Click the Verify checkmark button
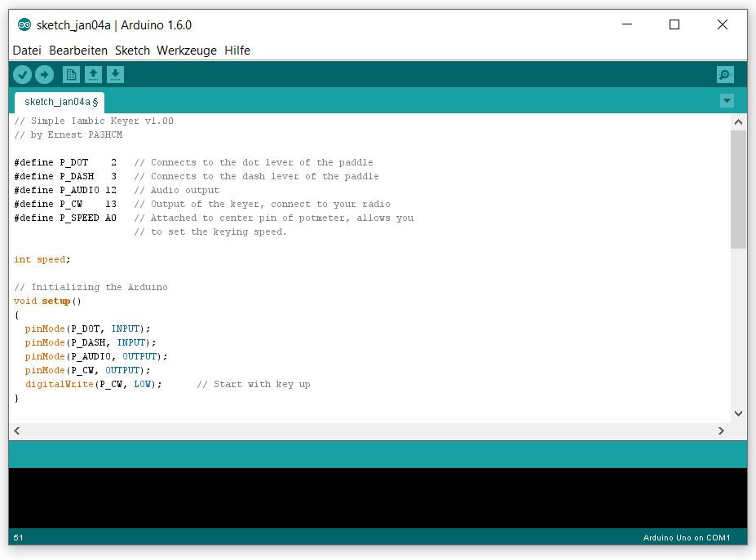This screenshot has height=560, width=756. 22,75
